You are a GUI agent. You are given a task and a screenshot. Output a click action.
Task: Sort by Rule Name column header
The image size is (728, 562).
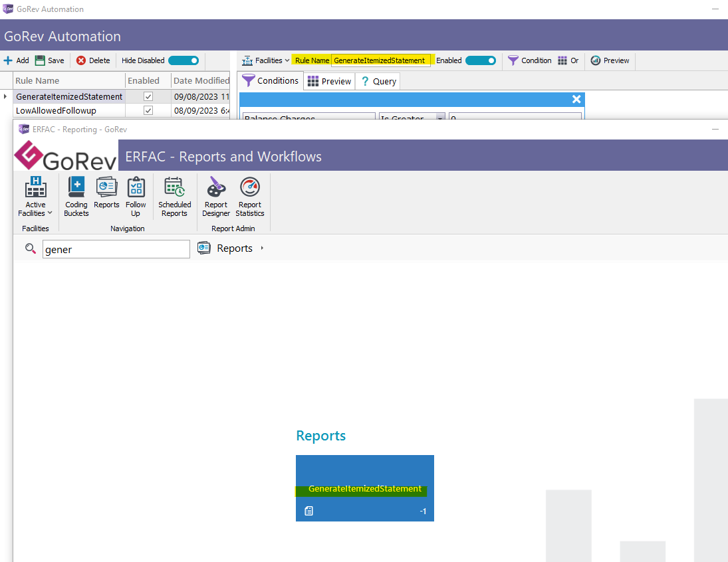point(69,81)
